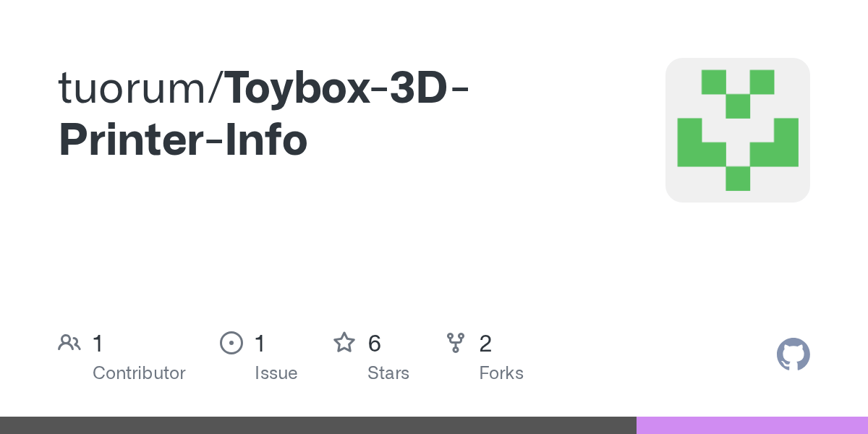
Task: Click the dark gray language bar segment
Action: 318,425
